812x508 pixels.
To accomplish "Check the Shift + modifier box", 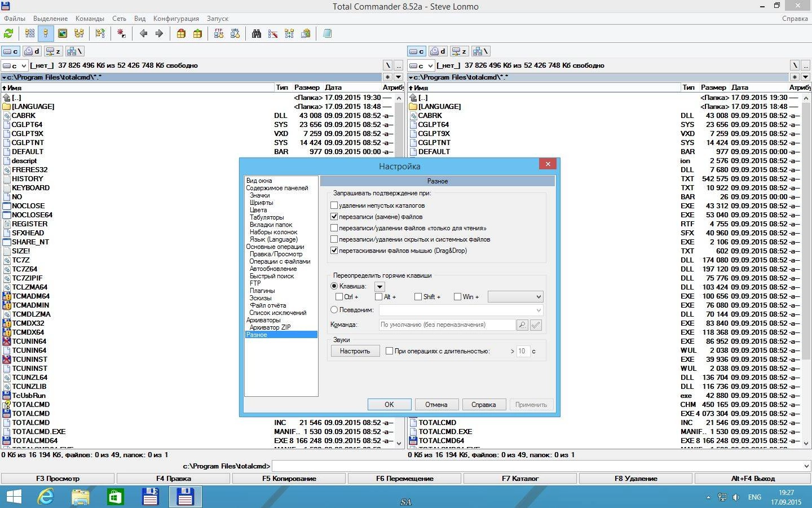I will pyautogui.click(x=418, y=296).
